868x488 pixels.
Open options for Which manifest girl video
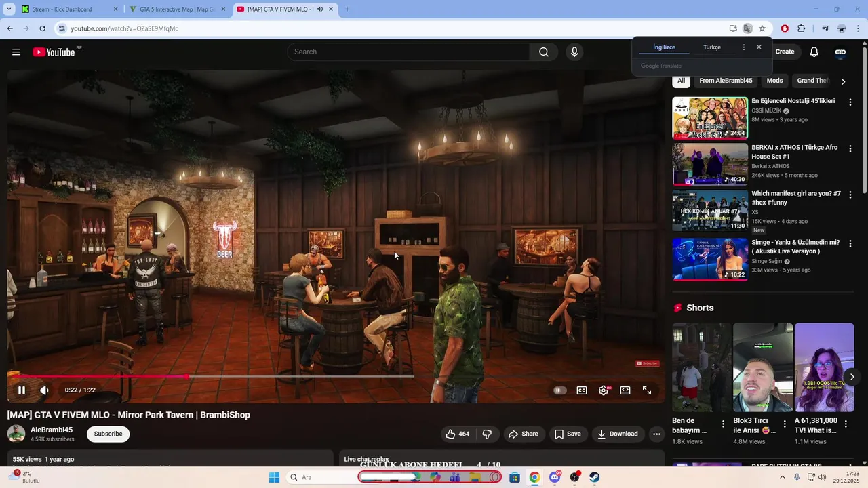tap(850, 195)
